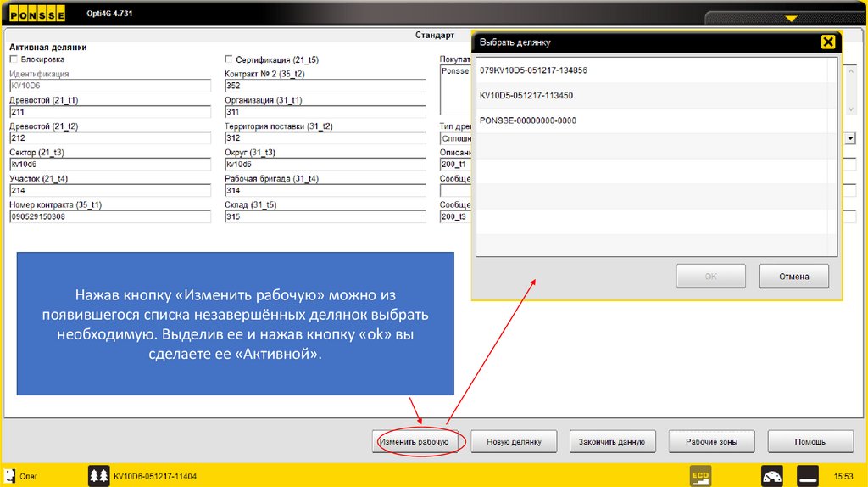This screenshot has width=868, height=487.
Task: Click the active site name KV10D6-051217-11404
Action: [x=155, y=476]
